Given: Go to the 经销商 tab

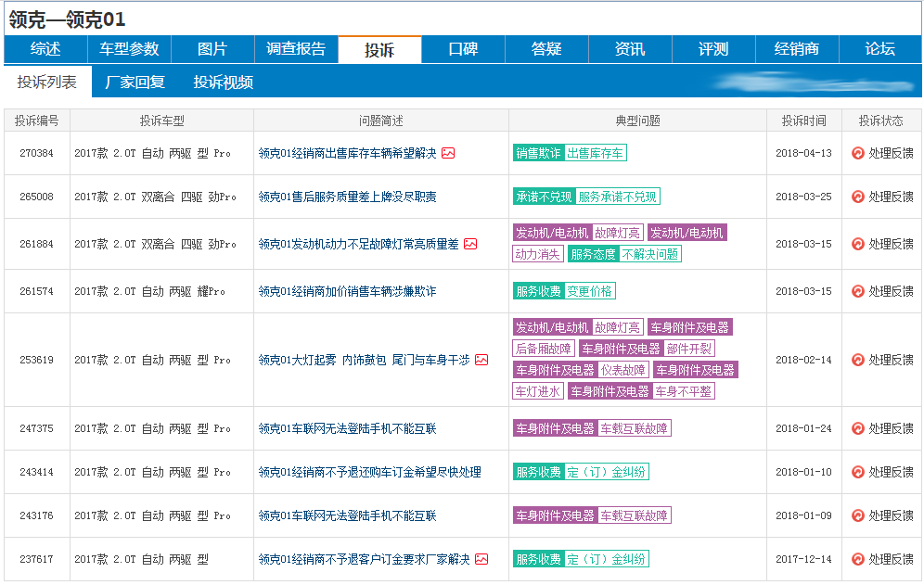Looking at the screenshot, I should point(797,49).
